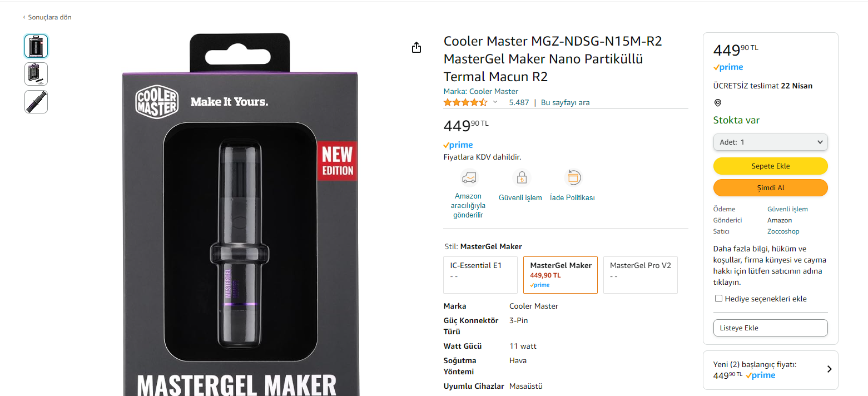
Task: Click the yellow Sepete Ekle button
Action: pyautogui.click(x=771, y=166)
